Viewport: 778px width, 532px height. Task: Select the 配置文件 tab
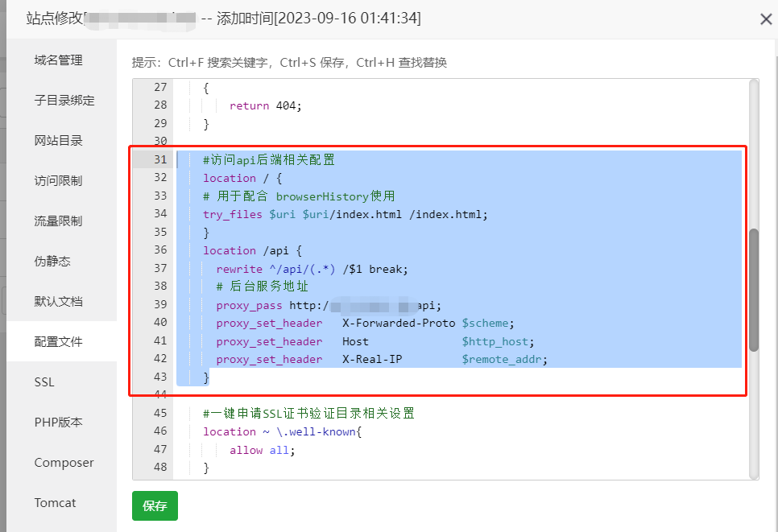coord(58,342)
